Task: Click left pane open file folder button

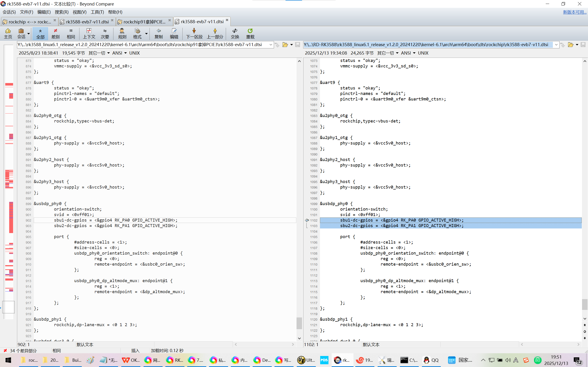Action: coord(285,45)
